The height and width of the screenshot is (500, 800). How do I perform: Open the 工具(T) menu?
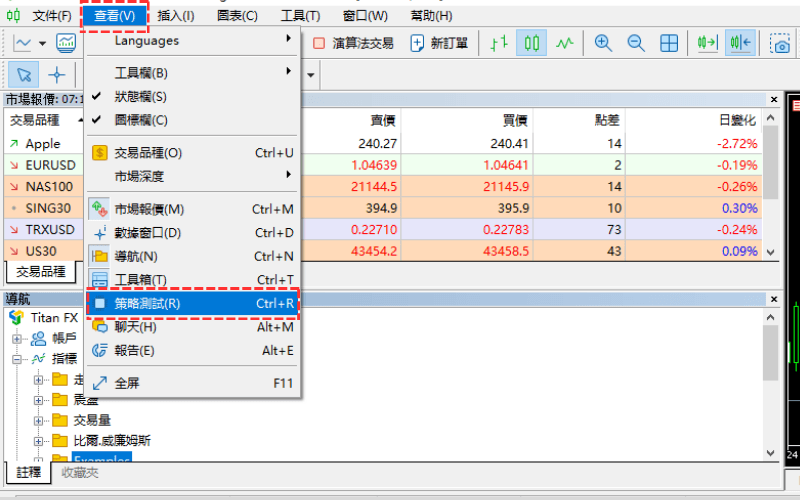coord(300,16)
